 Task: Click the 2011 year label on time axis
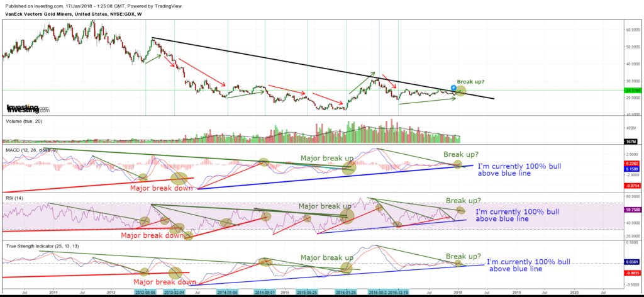(53, 292)
